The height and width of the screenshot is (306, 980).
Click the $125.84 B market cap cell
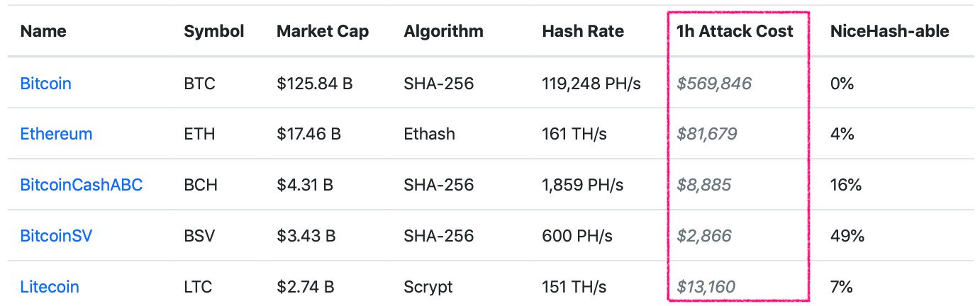pyautogui.click(x=315, y=84)
